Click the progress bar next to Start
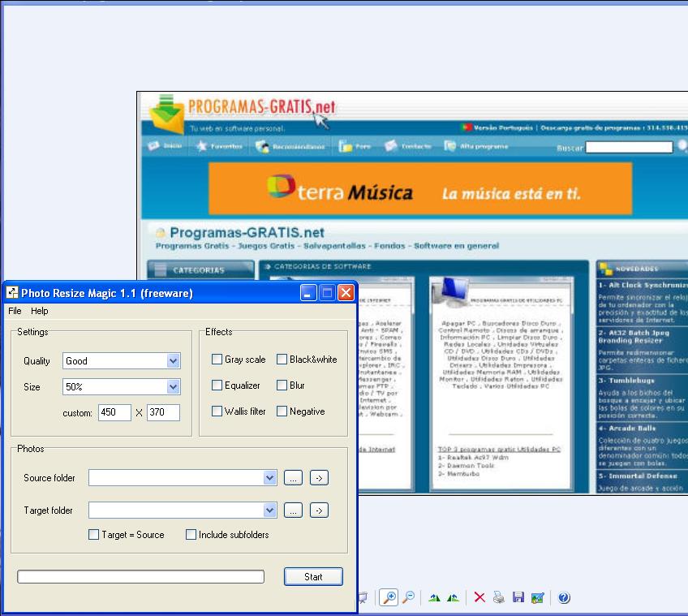Screen dimensions: 688x616 141,577
